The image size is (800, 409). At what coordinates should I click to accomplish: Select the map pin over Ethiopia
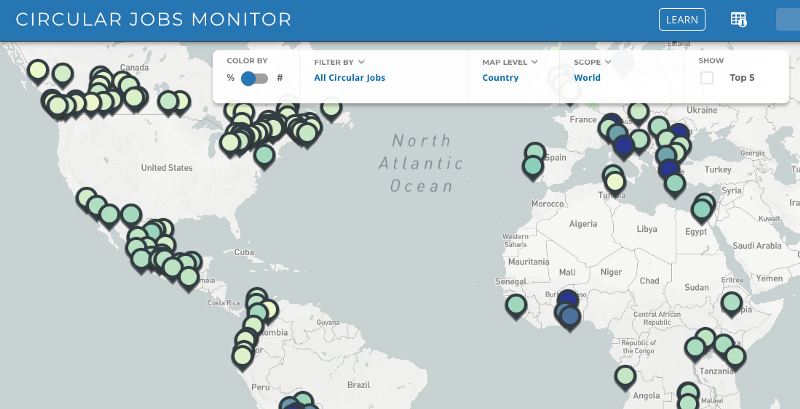coord(732,301)
